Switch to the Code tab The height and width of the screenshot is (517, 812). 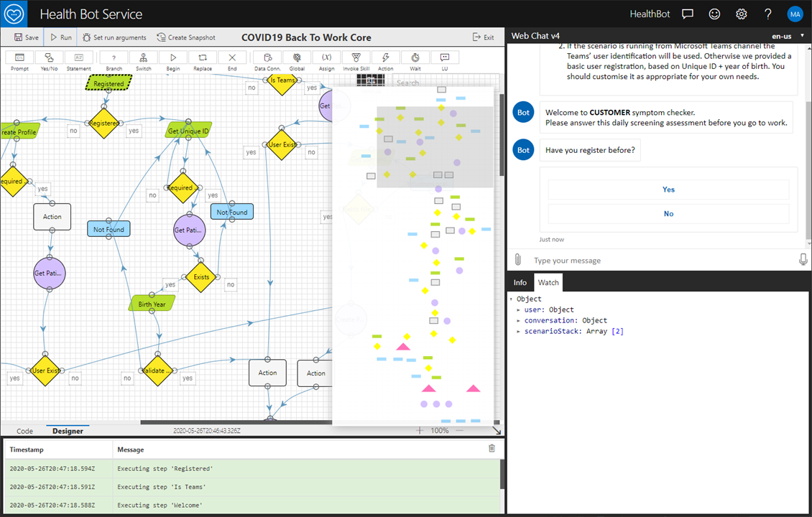pyautogui.click(x=24, y=431)
